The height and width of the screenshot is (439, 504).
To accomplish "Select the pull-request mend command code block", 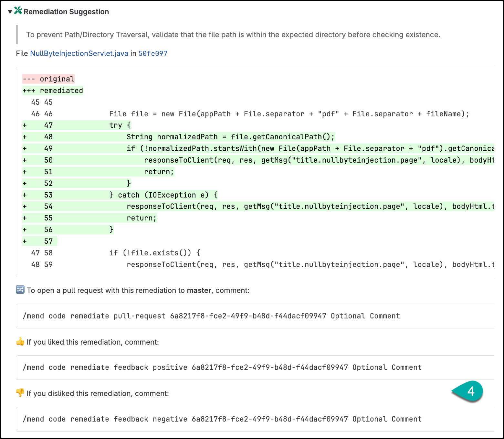I will tap(255, 316).
